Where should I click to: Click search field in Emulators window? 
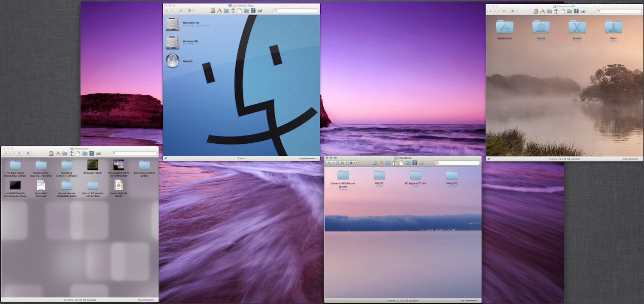458,163
